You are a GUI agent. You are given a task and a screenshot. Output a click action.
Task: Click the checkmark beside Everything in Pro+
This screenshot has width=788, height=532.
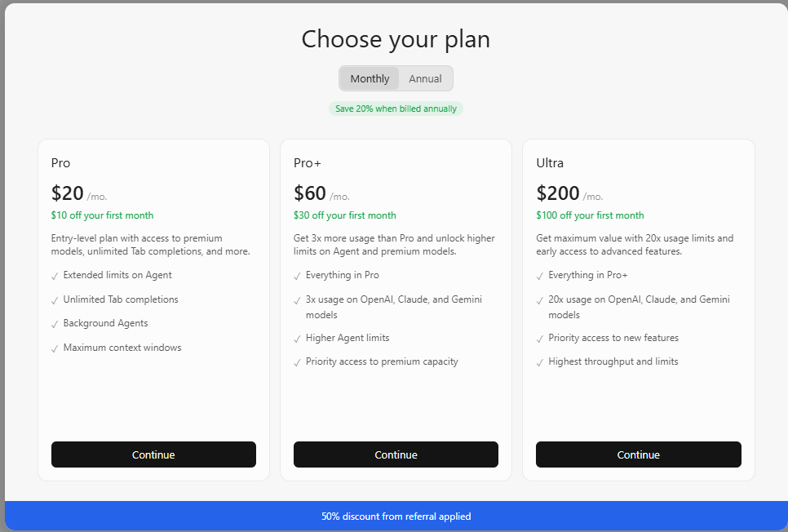[x=540, y=276]
